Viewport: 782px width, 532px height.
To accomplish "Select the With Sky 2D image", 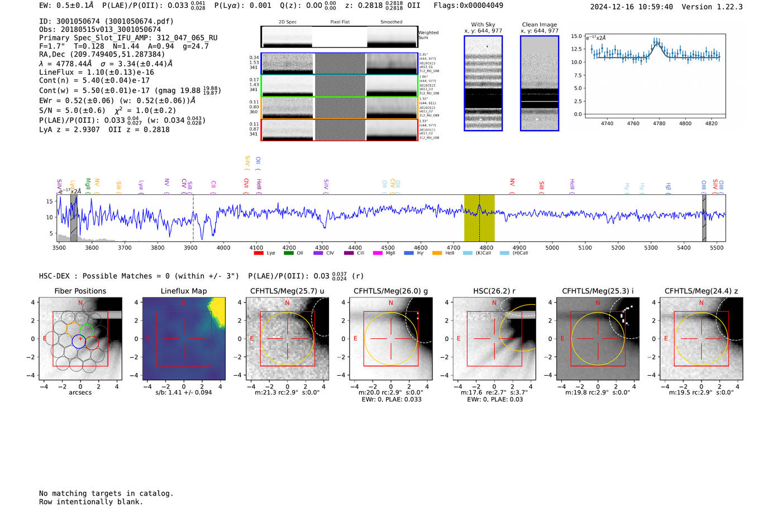I will (x=483, y=83).
